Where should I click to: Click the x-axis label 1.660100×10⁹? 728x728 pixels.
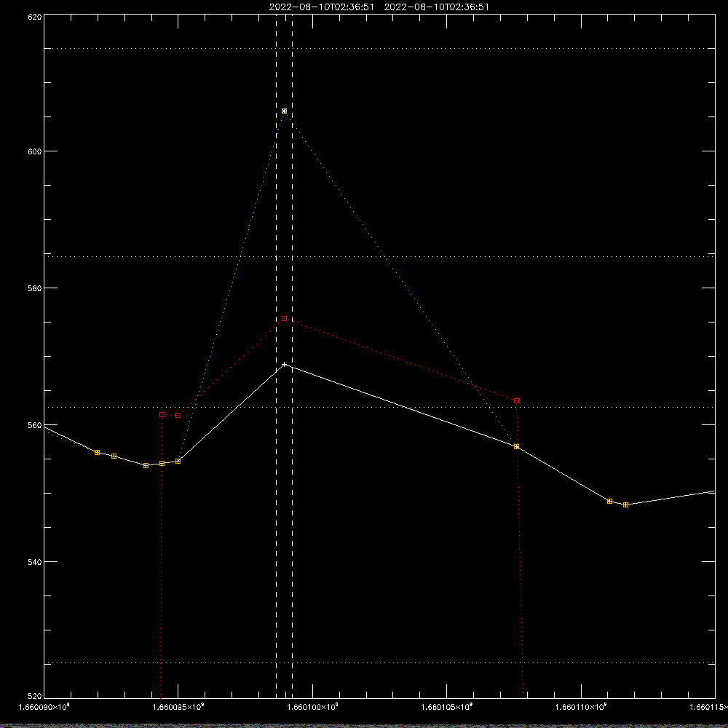[312, 707]
